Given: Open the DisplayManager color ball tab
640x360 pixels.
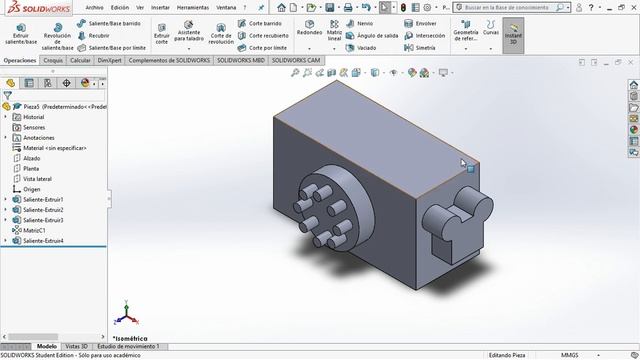Looking at the screenshot, I should tap(85, 83).
